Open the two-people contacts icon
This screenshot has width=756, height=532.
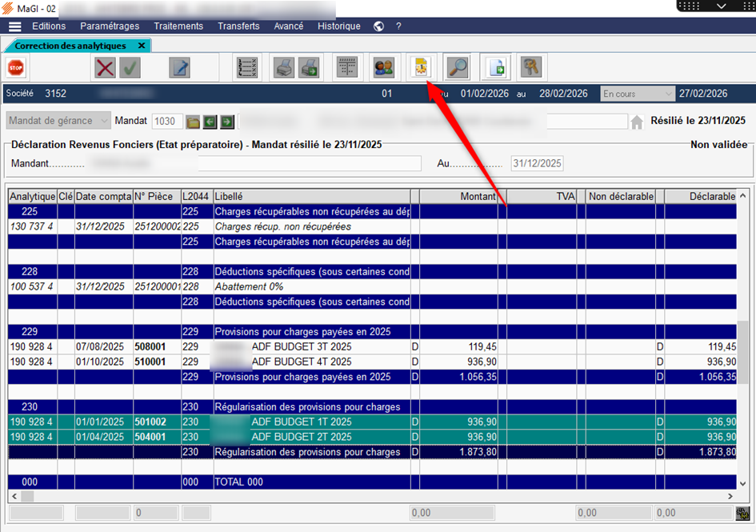pyautogui.click(x=383, y=68)
